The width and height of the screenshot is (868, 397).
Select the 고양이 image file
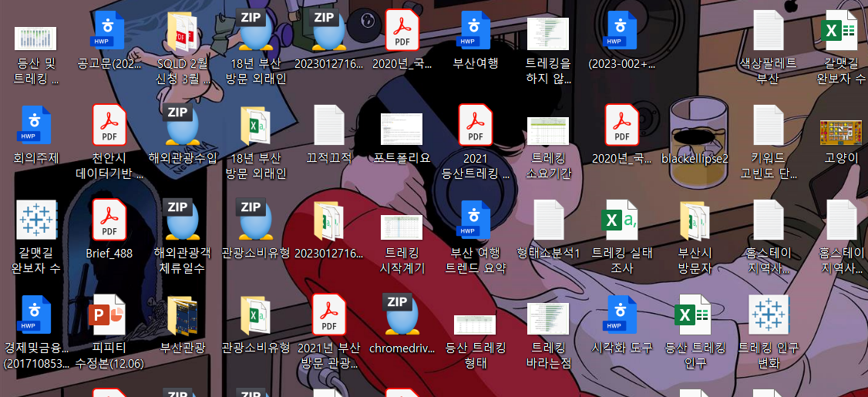pyautogui.click(x=841, y=133)
